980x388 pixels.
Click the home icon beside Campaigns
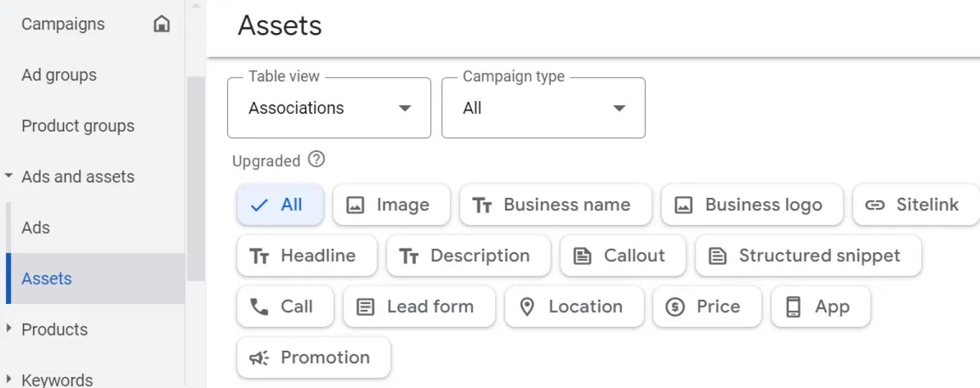tap(162, 23)
